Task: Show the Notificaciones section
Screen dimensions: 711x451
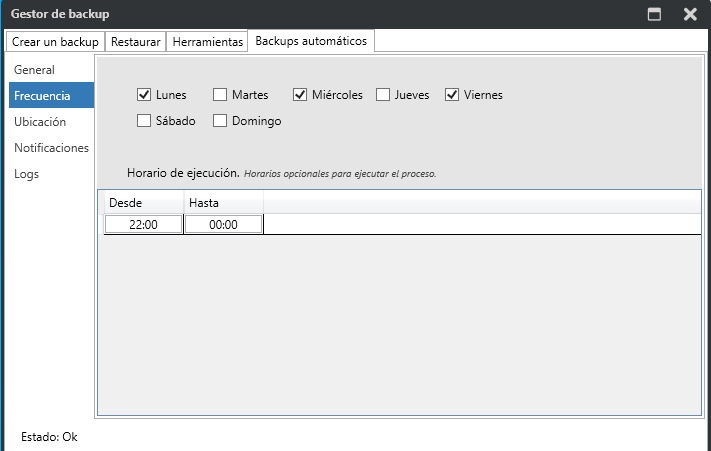Action: [51, 148]
